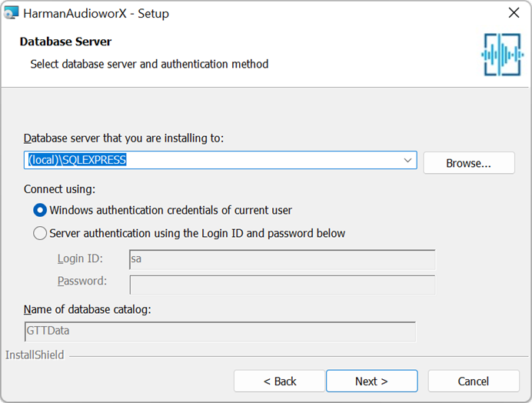Click the Login ID field containing sa

pos(282,260)
